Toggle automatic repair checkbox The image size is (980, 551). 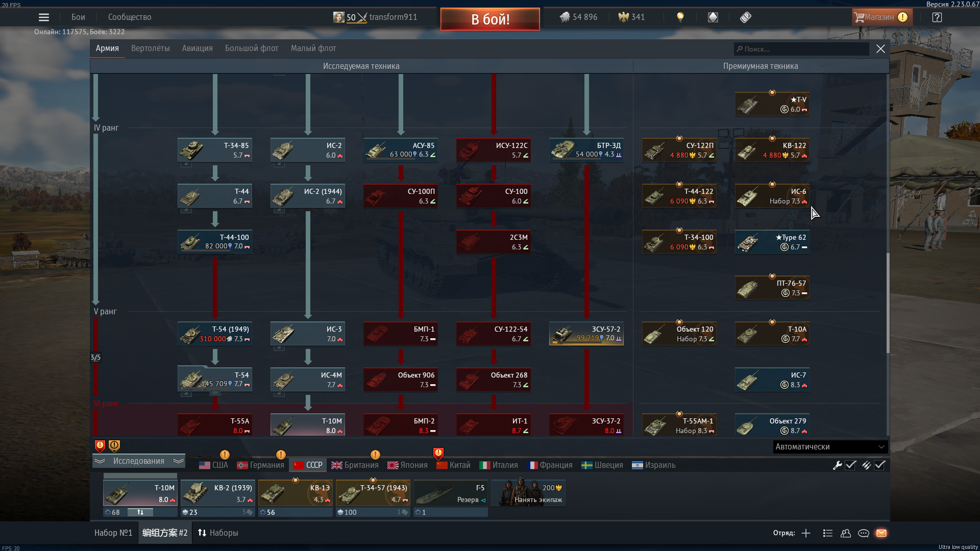850,465
